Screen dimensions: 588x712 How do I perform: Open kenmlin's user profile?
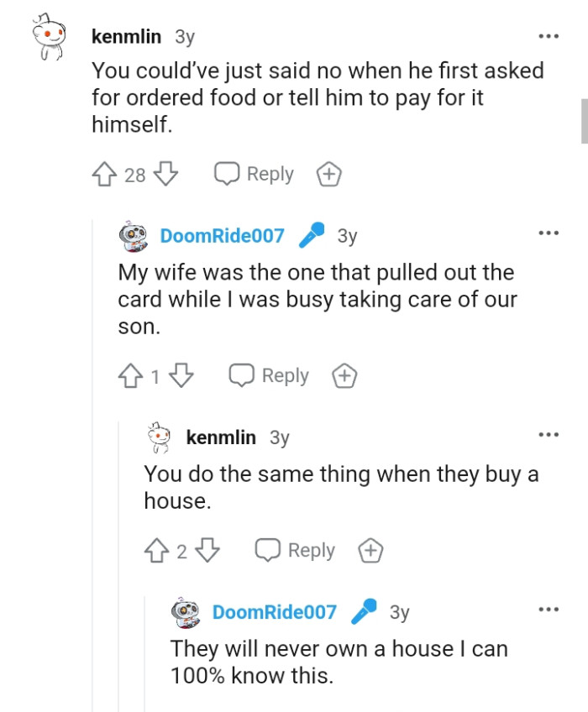click(125, 36)
